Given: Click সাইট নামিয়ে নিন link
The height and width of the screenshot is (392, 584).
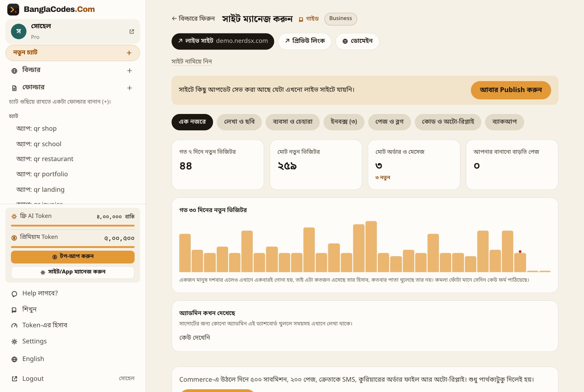Looking at the screenshot, I should (x=192, y=61).
